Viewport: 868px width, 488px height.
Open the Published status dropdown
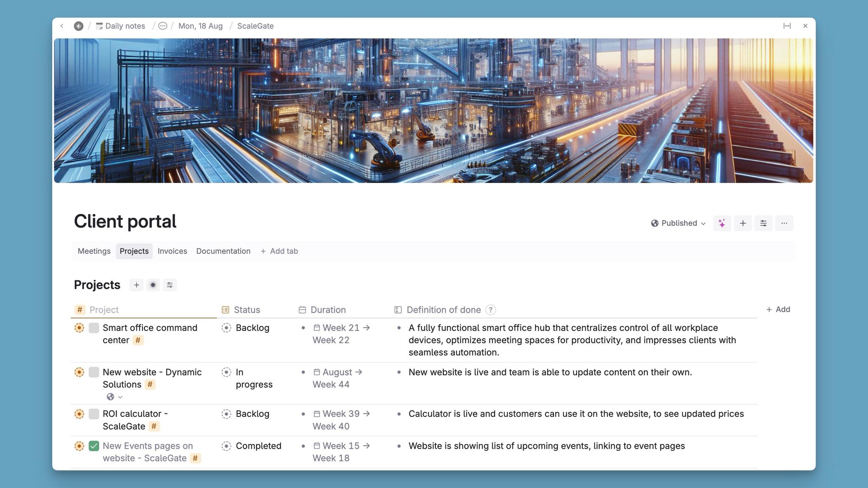(678, 223)
